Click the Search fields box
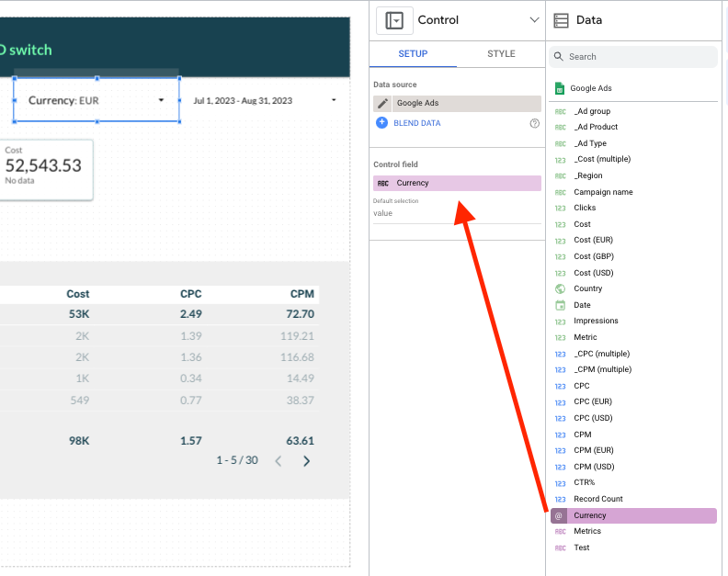The width and height of the screenshot is (728, 576). point(640,57)
